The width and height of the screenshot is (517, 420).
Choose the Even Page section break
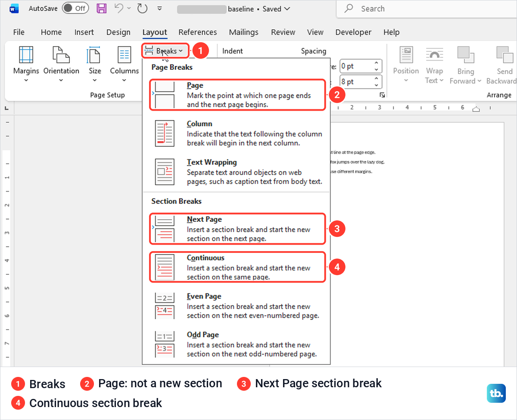tap(237, 305)
